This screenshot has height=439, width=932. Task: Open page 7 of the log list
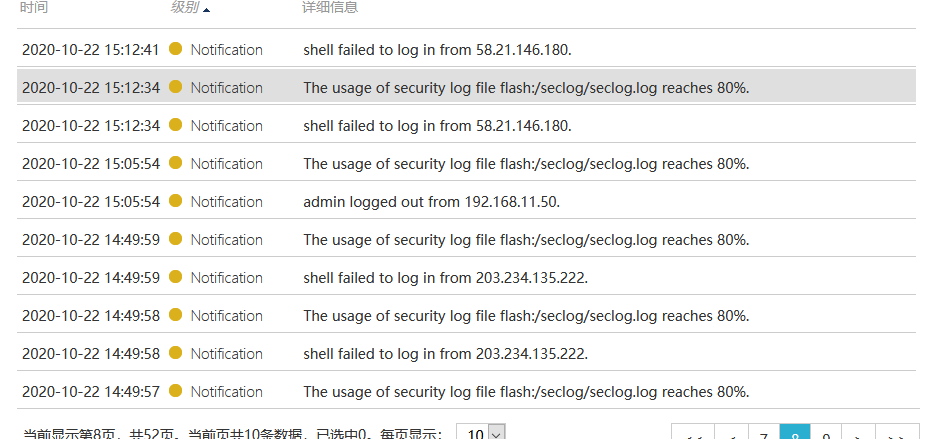pos(764,434)
